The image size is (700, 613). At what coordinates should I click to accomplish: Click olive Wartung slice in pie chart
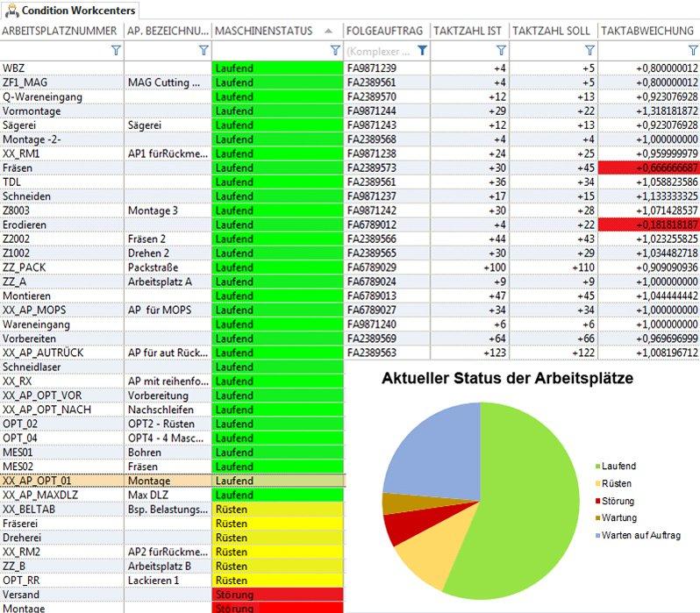(411, 503)
